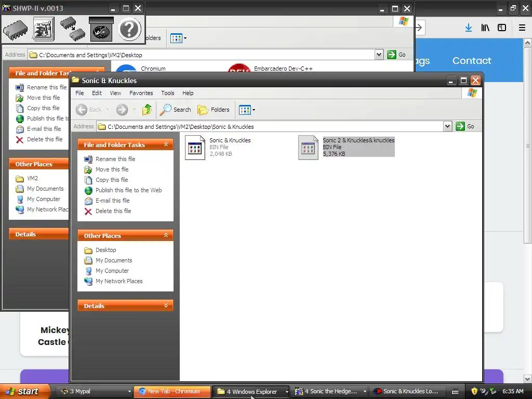The height and width of the screenshot is (399, 532).
Task: Open the browser hamburger menu
Action: [522, 28]
